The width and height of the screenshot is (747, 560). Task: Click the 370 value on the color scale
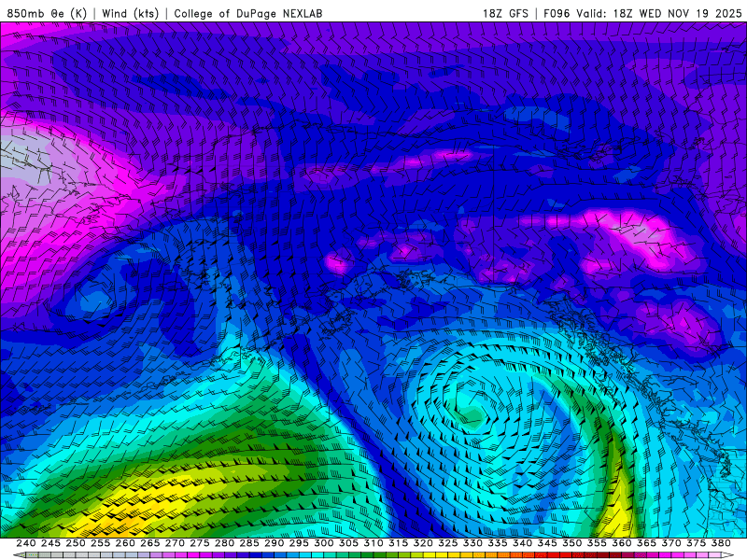(x=671, y=543)
